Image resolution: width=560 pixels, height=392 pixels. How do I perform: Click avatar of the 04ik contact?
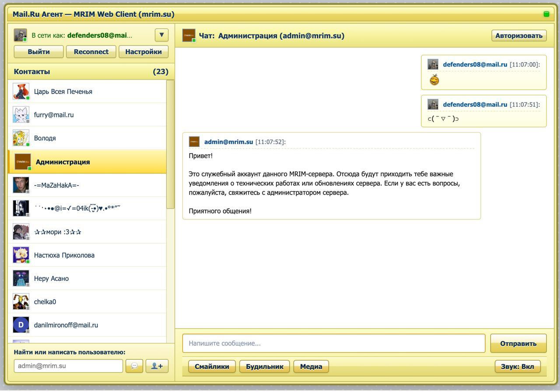(x=21, y=208)
